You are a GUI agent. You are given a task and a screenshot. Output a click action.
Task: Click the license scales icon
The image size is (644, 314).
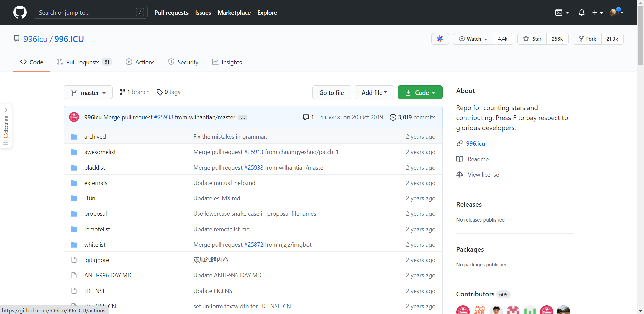click(x=460, y=175)
